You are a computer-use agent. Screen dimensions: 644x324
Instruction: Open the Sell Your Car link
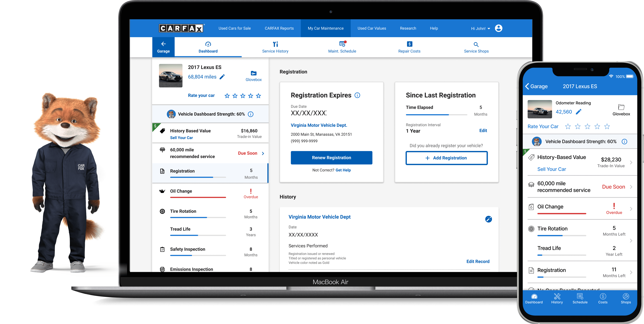(181, 137)
